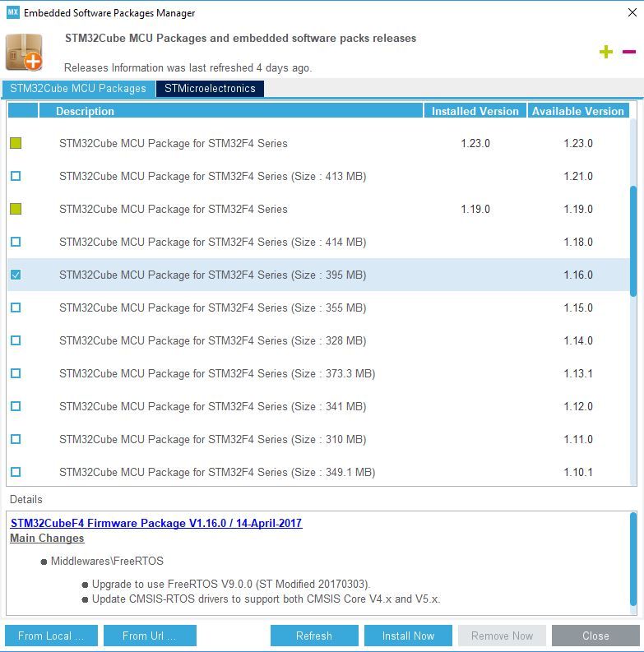Click the magenta minus collapse-all icon
Image resolution: width=644 pixels, height=652 pixels.
[628, 52]
